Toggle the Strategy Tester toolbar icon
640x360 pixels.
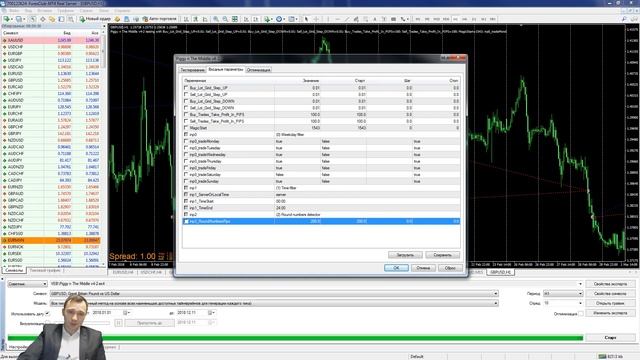point(71,19)
